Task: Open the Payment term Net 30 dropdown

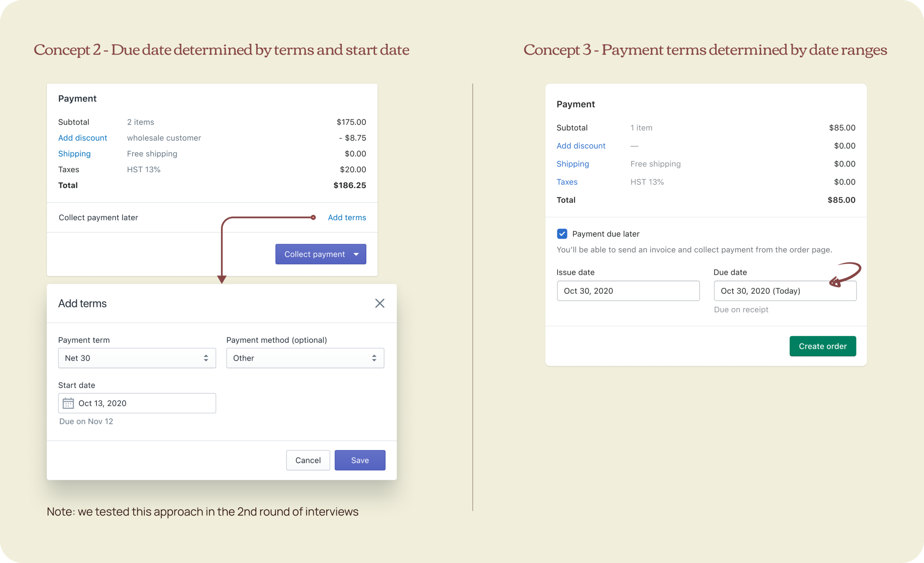Action: (x=136, y=358)
